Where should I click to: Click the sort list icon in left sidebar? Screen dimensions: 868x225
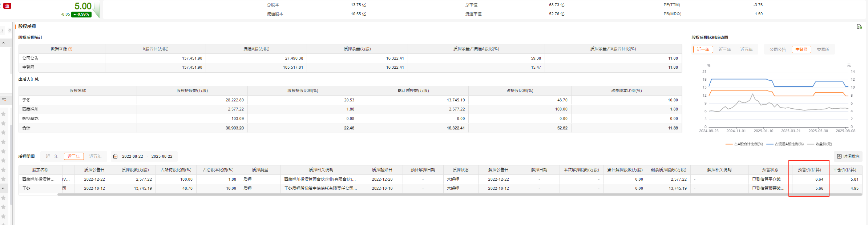(x=4, y=100)
